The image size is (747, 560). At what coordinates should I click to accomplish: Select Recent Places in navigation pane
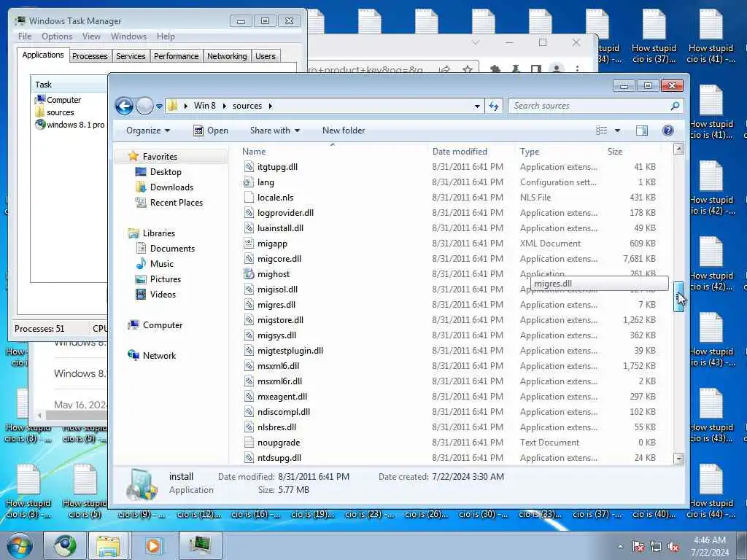[177, 203]
